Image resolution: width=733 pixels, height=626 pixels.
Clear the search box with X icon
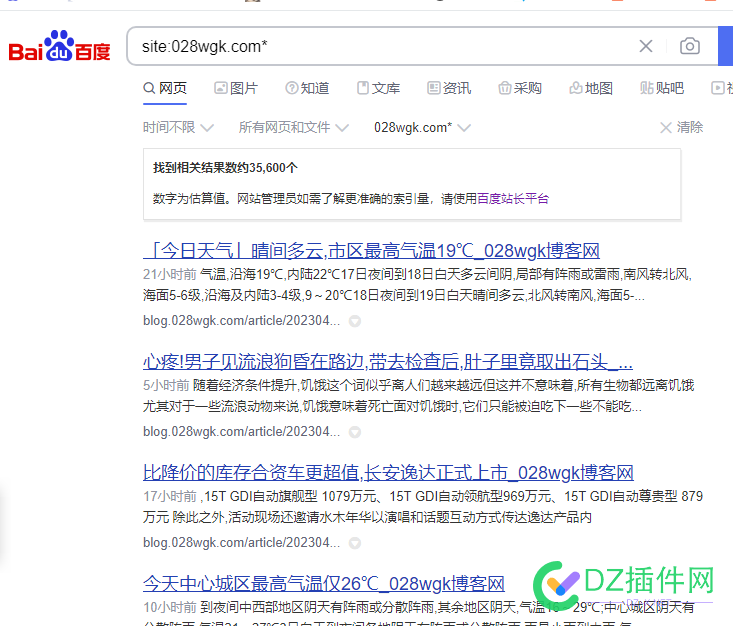point(646,46)
